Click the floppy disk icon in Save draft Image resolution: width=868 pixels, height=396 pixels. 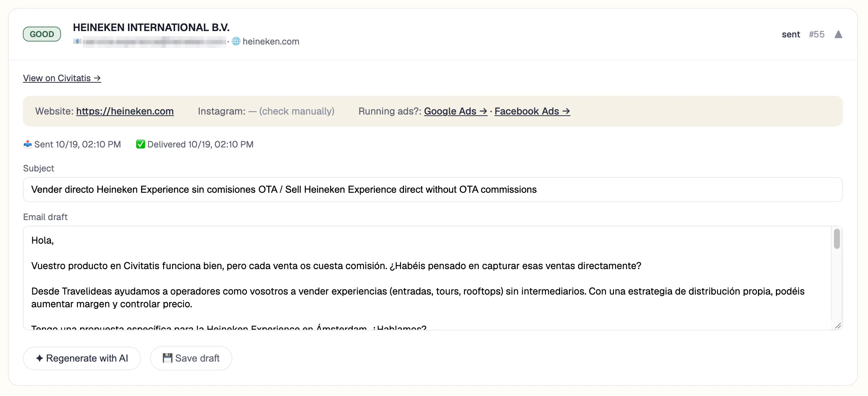167,358
